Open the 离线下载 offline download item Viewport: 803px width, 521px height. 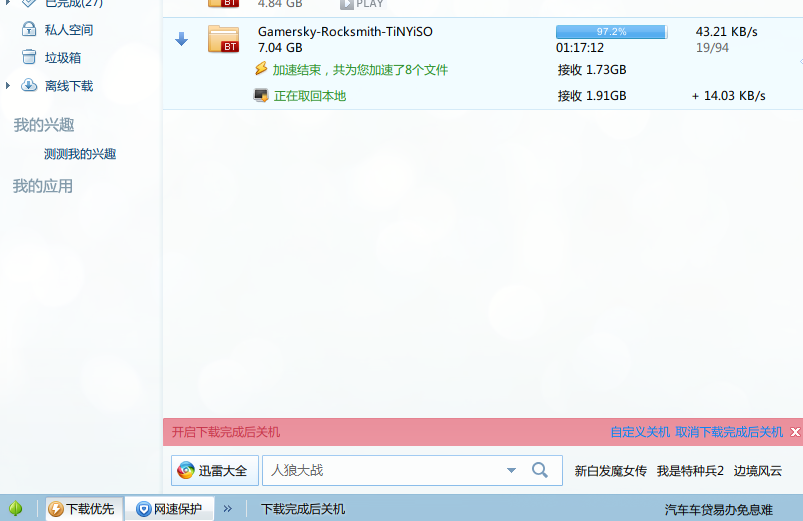click(69, 86)
